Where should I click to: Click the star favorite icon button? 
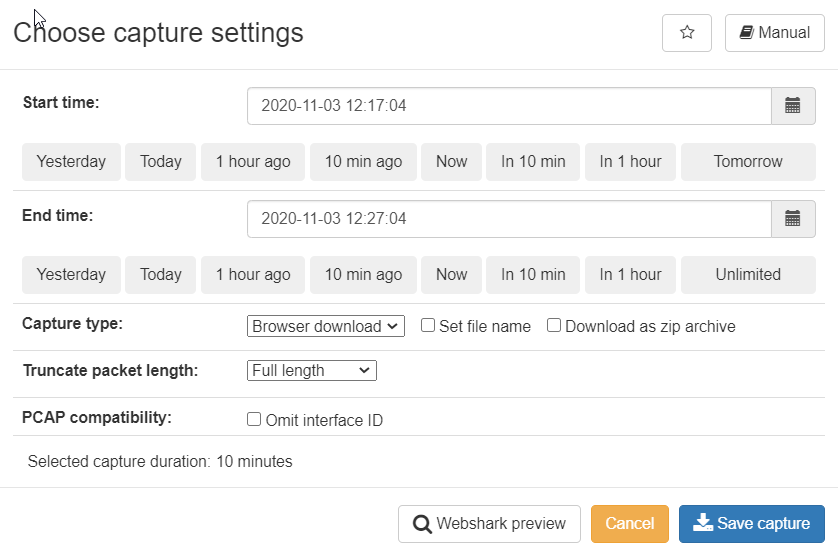click(687, 33)
